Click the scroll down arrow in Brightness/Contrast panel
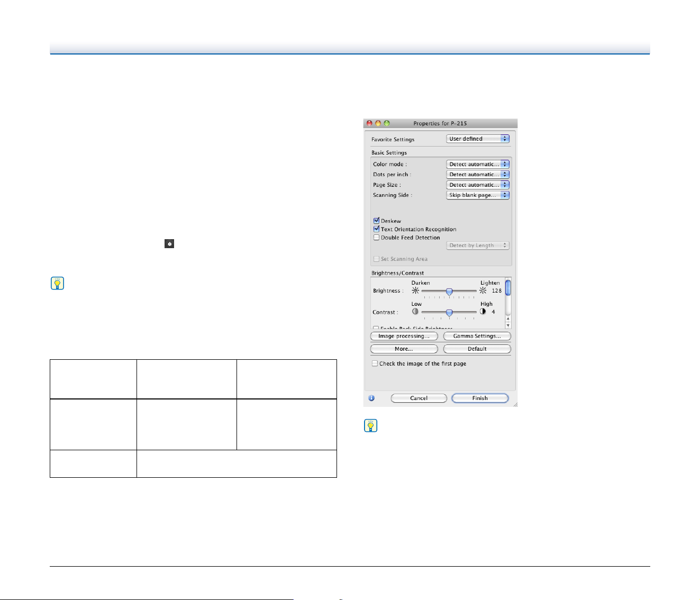The width and height of the screenshot is (700, 600). [508, 325]
